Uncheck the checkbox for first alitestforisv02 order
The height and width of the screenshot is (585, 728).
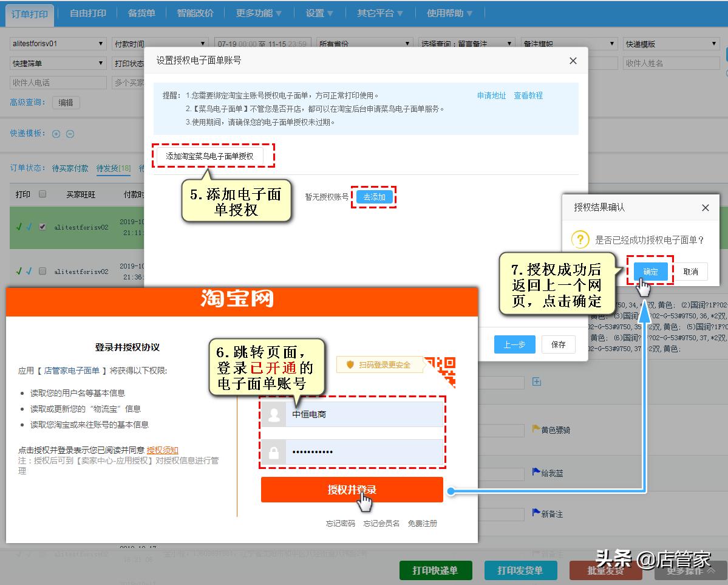pos(43,227)
